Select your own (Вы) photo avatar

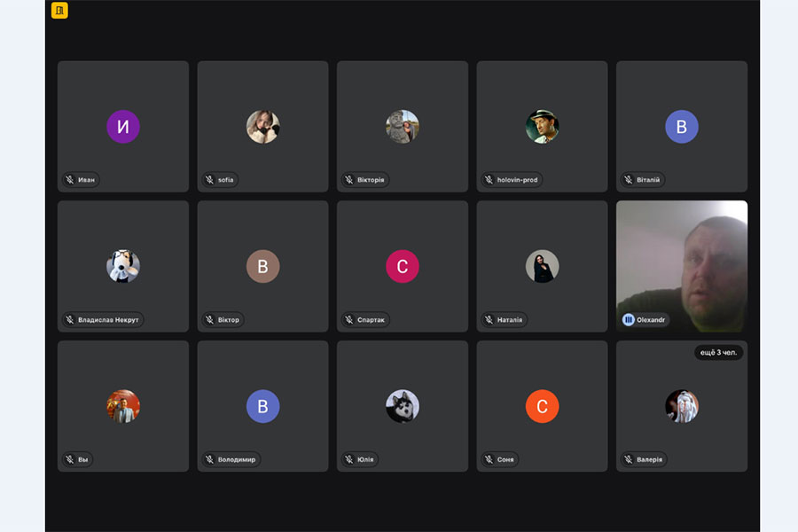pos(123,406)
